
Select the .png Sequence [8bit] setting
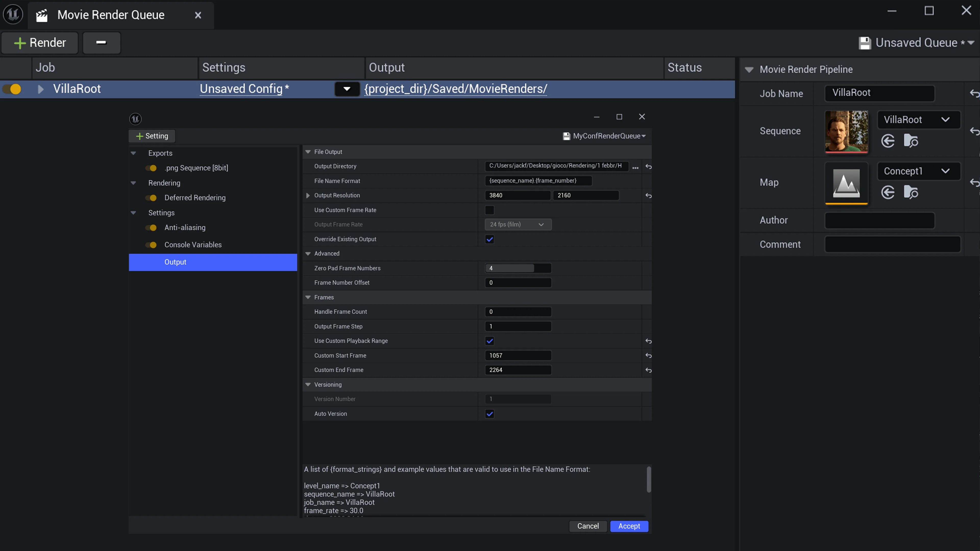[196, 168]
